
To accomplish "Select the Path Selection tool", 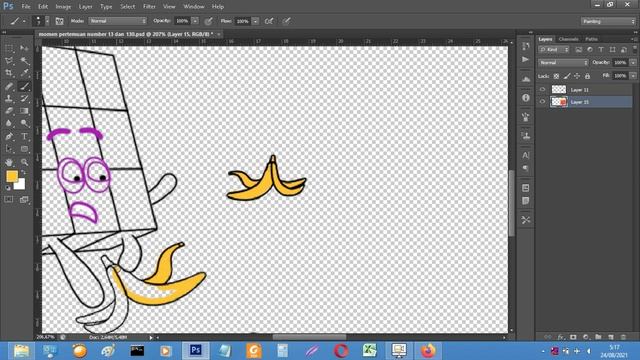I will 9,149.
